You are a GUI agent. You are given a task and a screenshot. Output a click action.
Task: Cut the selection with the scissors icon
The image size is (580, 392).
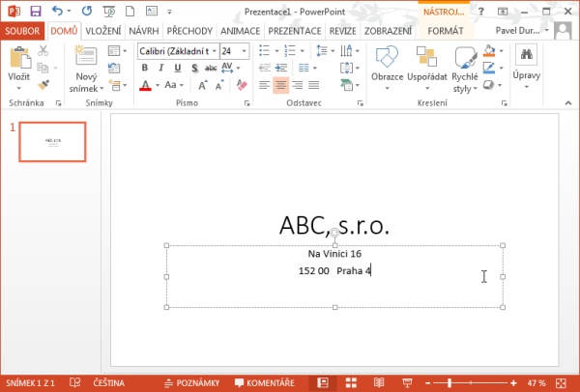tap(43, 50)
